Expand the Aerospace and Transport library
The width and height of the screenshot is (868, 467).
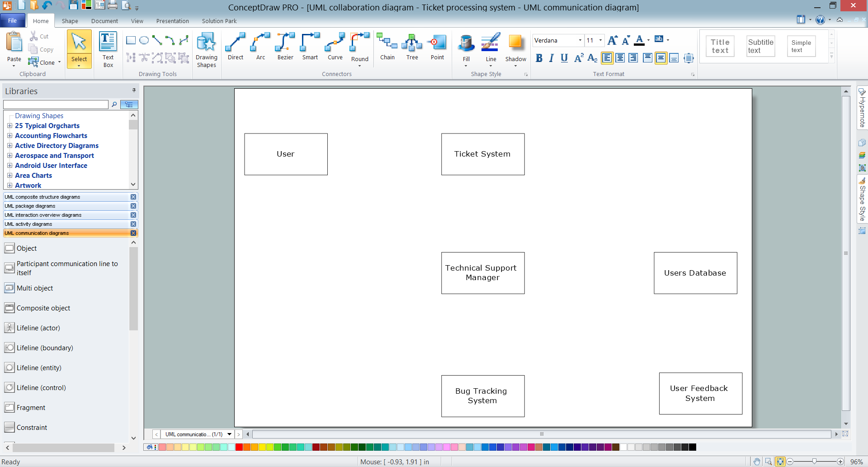click(9, 156)
